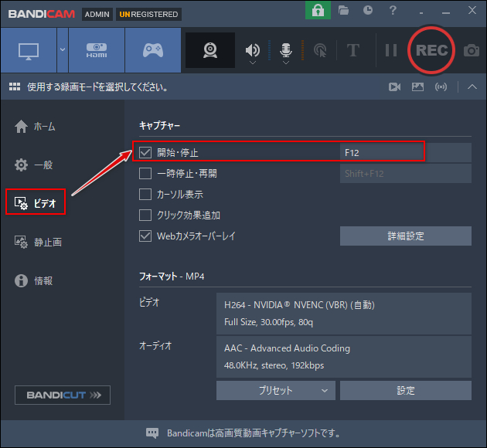
Task: Open プリセット dropdown
Action: 276,391
